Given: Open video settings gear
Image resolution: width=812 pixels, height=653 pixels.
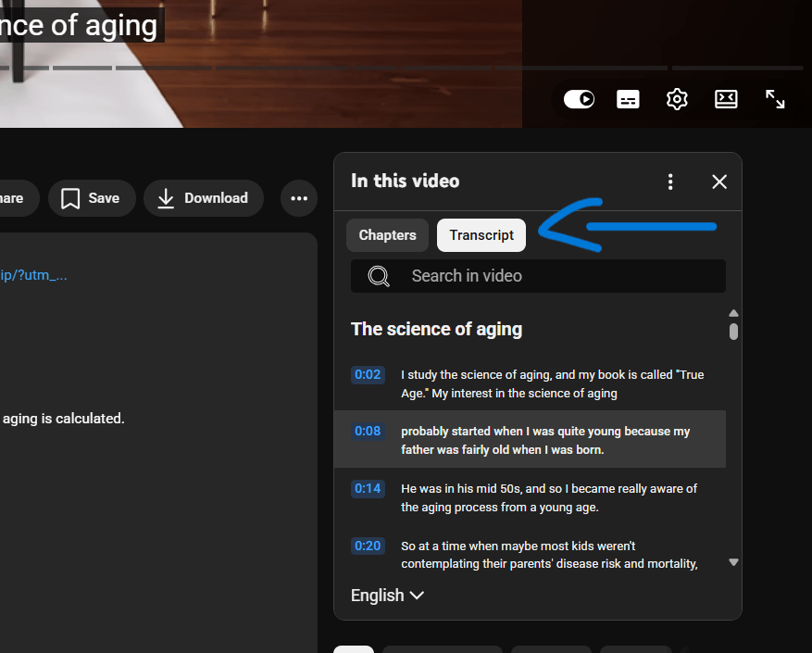Looking at the screenshot, I should pyautogui.click(x=677, y=99).
